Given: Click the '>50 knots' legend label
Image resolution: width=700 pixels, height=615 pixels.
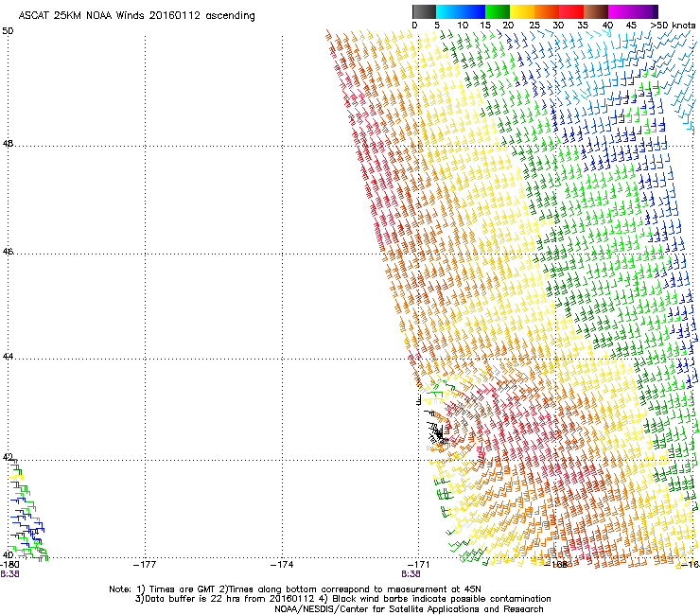Looking at the screenshot, I should [673, 25].
